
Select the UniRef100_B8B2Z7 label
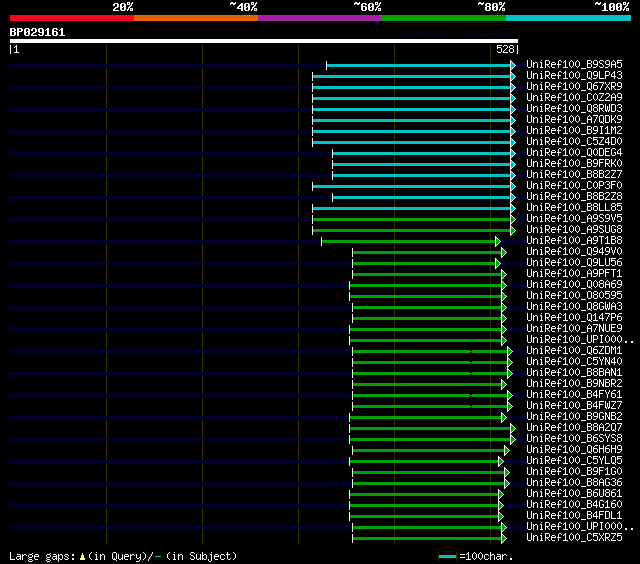click(574, 175)
